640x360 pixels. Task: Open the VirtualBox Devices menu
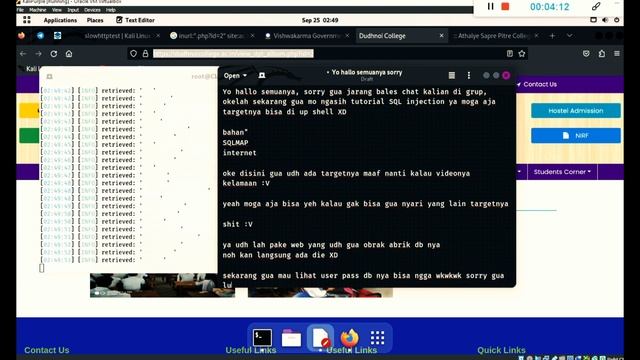92,10
